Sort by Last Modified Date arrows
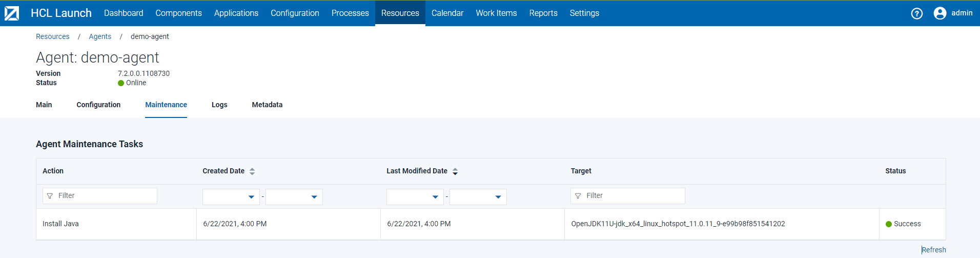 click(x=455, y=171)
